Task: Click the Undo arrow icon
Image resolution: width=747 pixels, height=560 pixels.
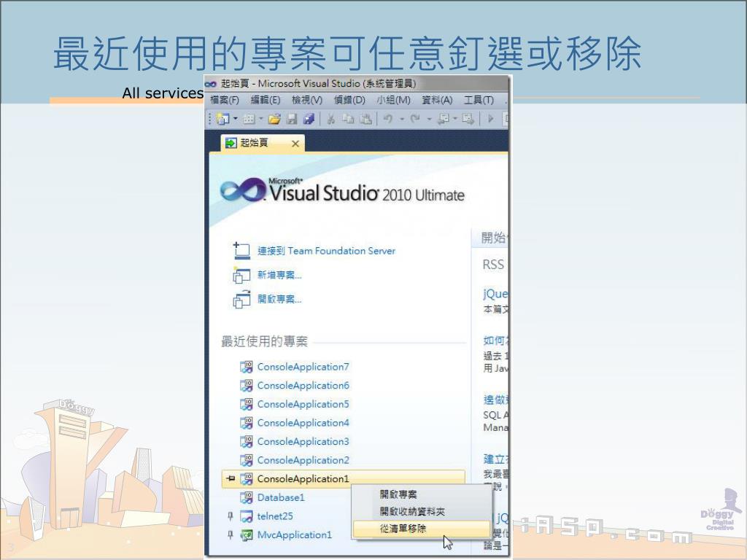Action: (x=388, y=119)
